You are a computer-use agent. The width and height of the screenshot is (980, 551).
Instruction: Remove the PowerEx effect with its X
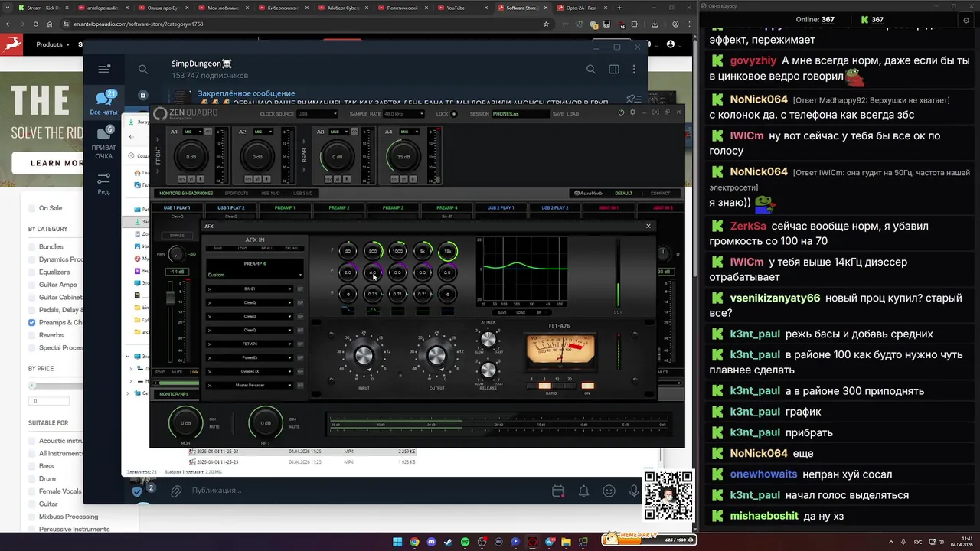coord(210,358)
